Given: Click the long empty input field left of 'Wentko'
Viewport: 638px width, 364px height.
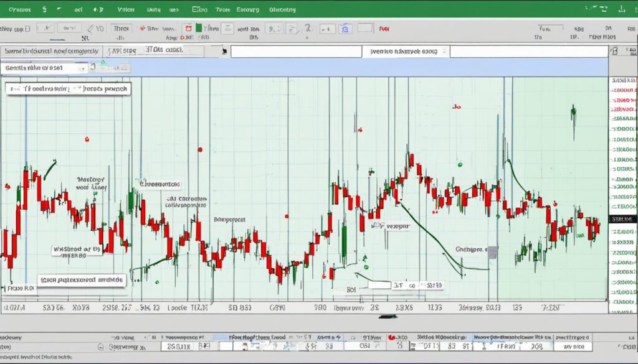Looking at the screenshot, I should [x=296, y=52].
